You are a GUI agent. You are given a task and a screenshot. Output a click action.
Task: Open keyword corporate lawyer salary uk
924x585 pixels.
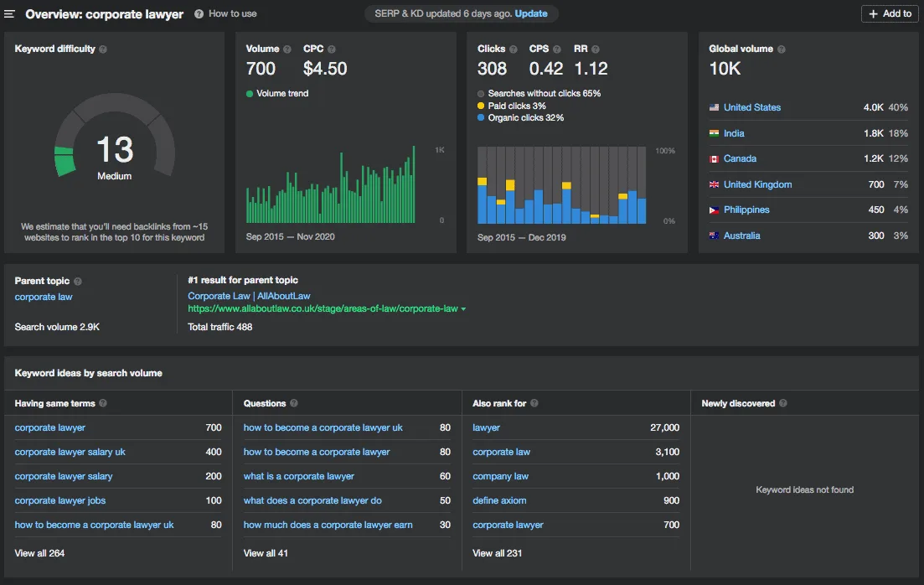coord(70,452)
